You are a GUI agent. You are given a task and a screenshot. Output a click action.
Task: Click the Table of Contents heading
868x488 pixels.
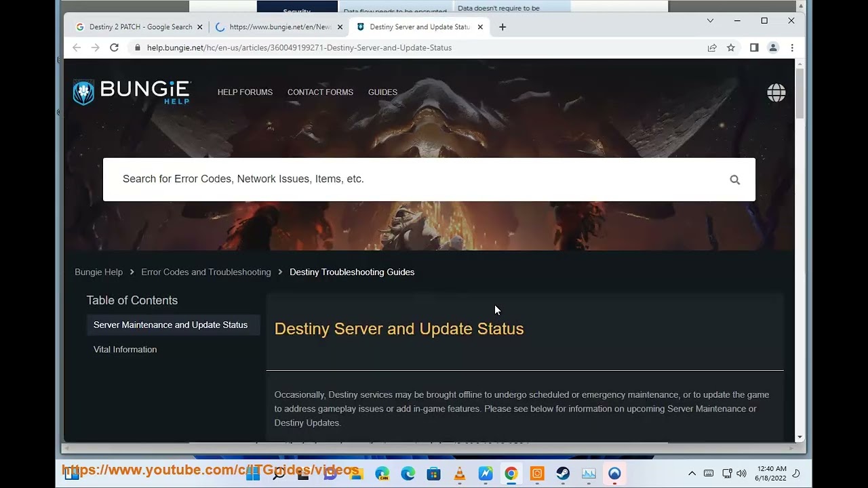[132, 300]
